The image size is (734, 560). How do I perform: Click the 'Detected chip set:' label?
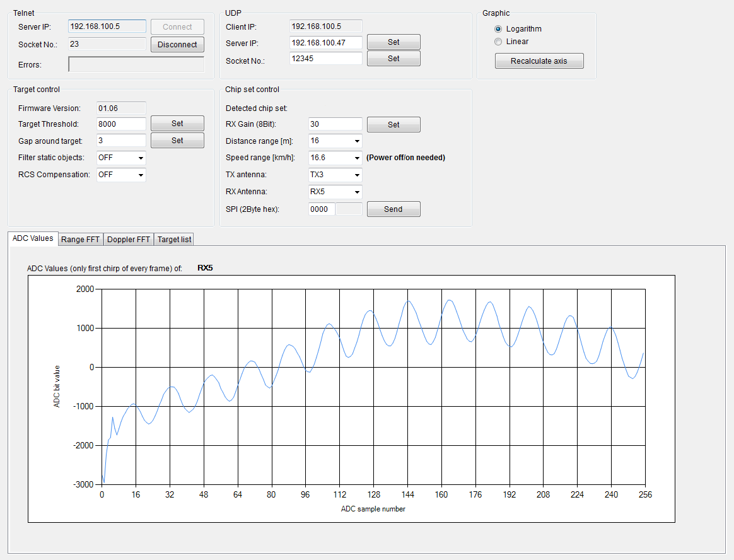[257, 108]
